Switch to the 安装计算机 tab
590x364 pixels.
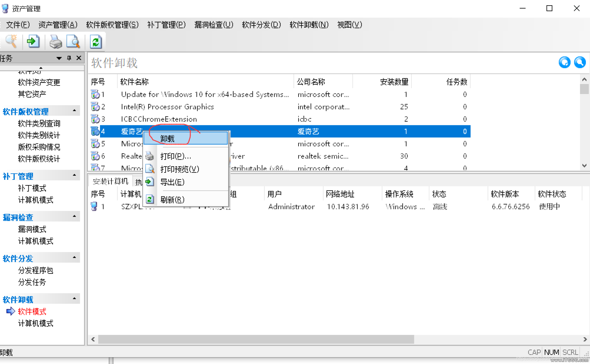110,181
